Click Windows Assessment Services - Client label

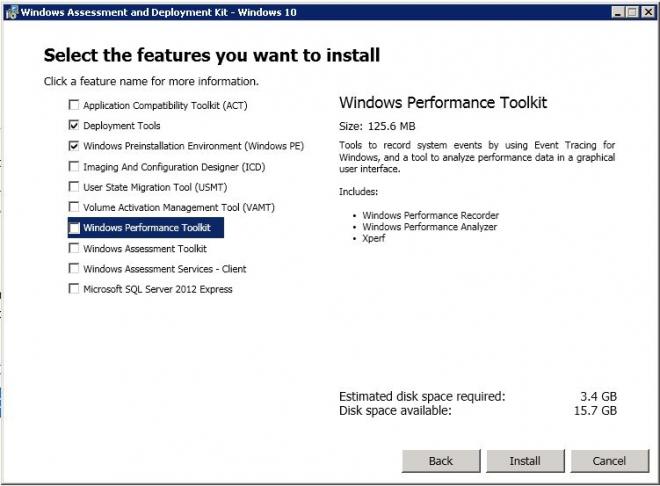[x=165, y=269]
